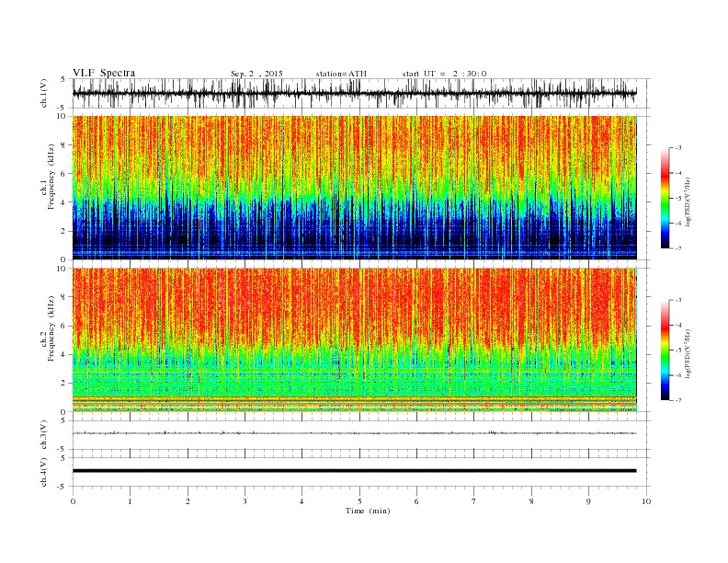
Task: Click Time axis tick label "10" at bottom
Action: point(646,501)
